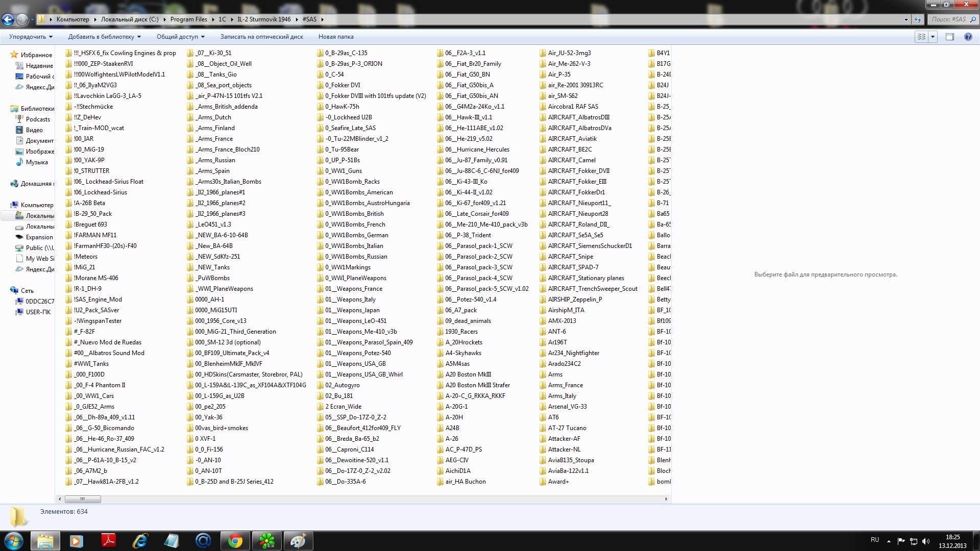Click the change view icon
Image resolution: width=980 pixels, height=551 pixels.
pyautogui.click(x=921, y=37)
